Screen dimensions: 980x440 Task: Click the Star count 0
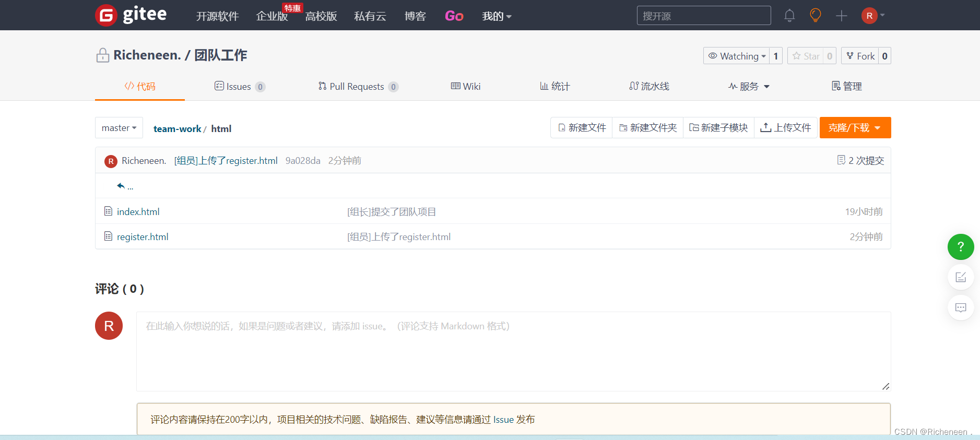(x=830, y=56)
